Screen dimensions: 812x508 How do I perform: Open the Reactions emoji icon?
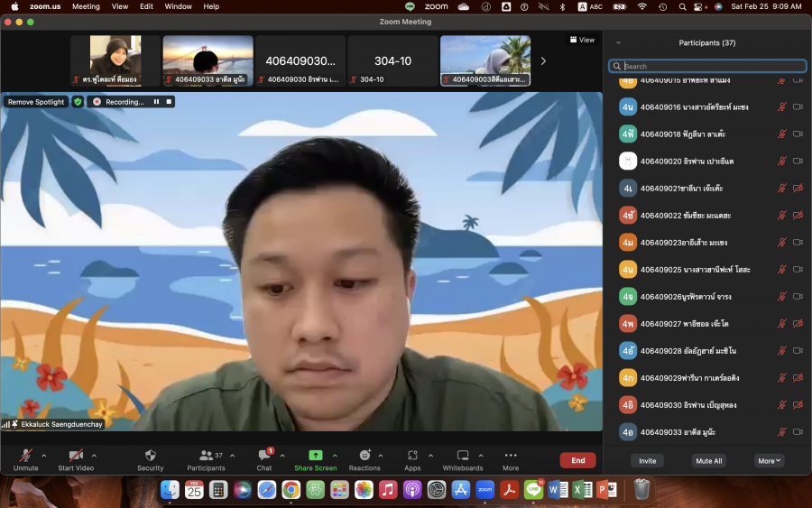[x=364, y=456]
